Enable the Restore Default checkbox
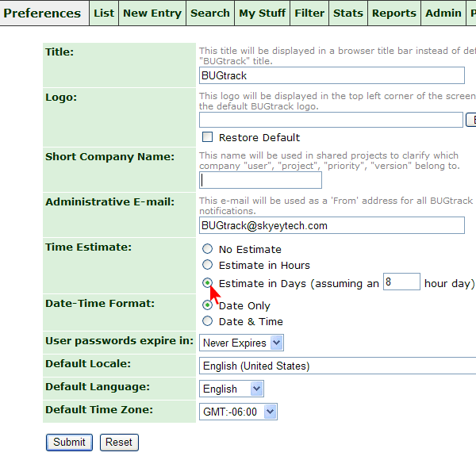Image resolution: width=476 pixels, height=460 pixels. click(x=208, y=137)
